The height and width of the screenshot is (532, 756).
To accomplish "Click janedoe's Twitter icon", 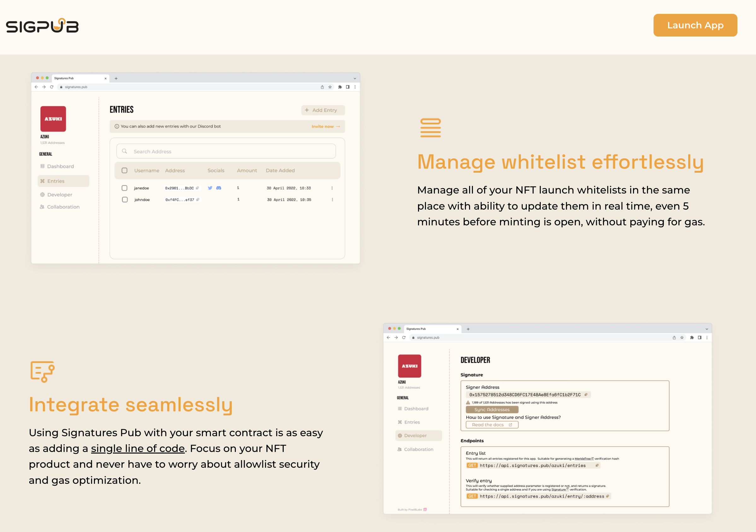I will 210,188.
